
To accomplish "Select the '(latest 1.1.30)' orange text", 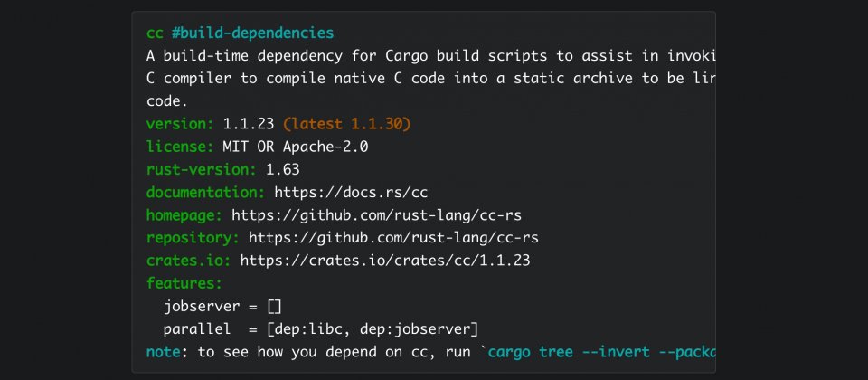I will 347,124.
